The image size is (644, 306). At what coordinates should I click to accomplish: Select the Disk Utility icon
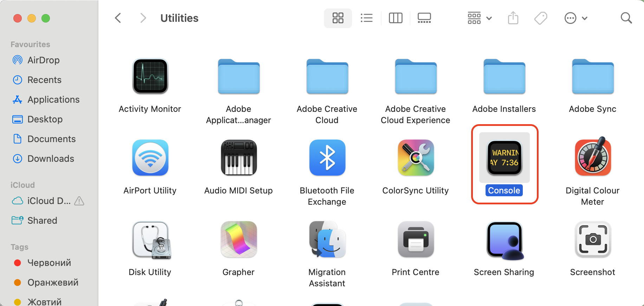[x=150, y=240]
